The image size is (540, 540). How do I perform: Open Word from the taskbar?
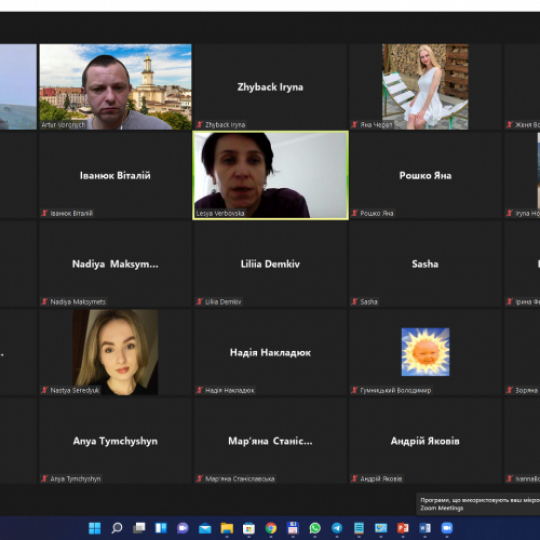pyautogui.click(x=425, y=528)
